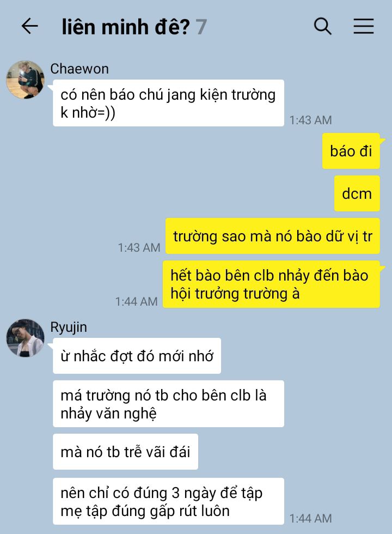Open the hamburger menu icon

click(x=364, y=26)
